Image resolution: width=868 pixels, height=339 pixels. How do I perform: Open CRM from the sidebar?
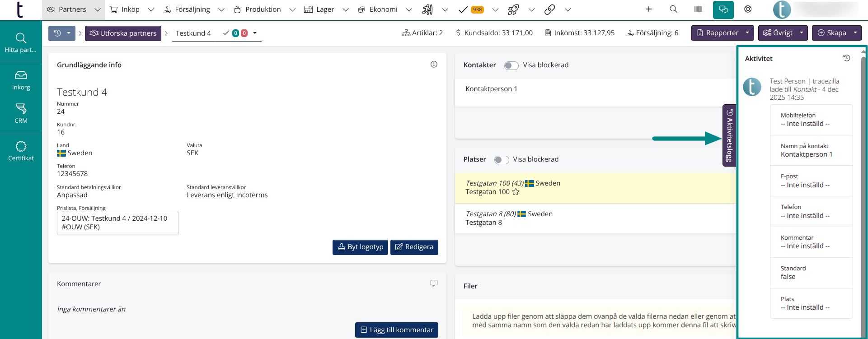21,113
